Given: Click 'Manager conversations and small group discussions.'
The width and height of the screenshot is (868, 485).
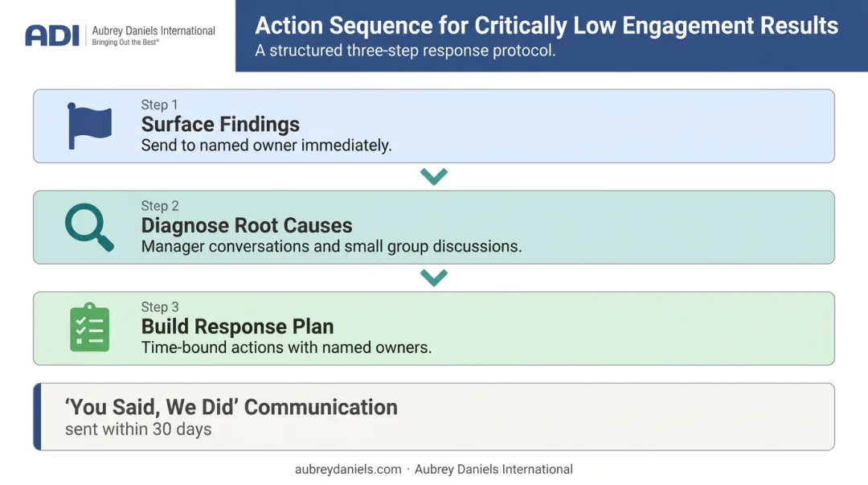Looking at the screenshot, I should point(332,246).
